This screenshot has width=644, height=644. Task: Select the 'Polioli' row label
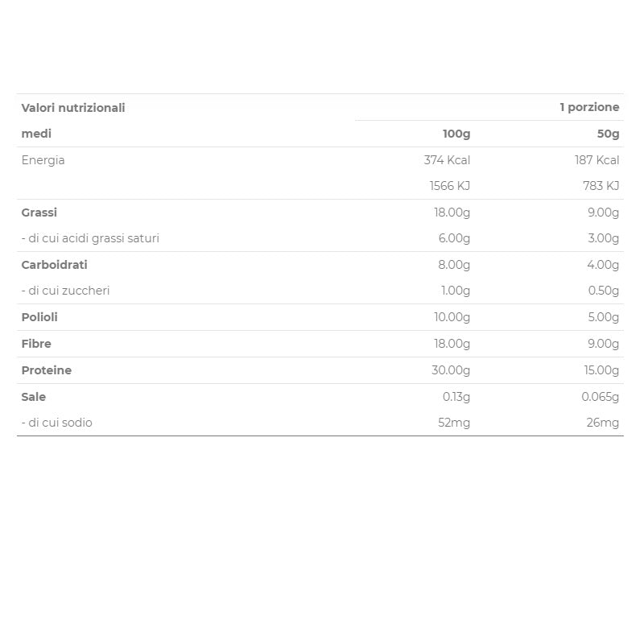(39, 317)
